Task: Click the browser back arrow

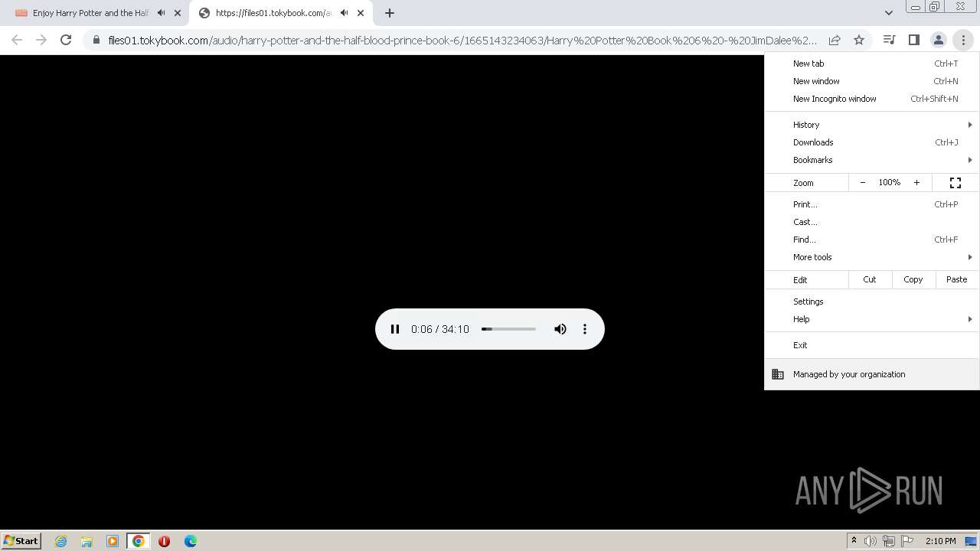Action: click(17, 40)
